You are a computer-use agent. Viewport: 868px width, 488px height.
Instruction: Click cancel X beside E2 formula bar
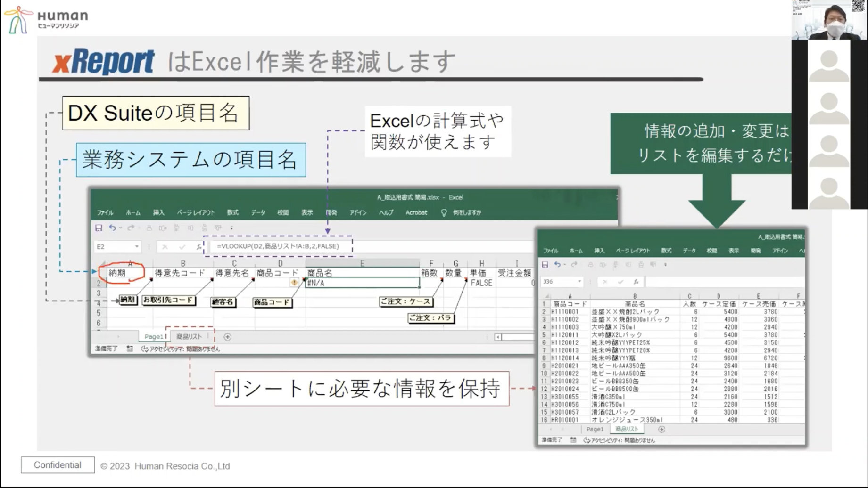(x=165, y=246)
